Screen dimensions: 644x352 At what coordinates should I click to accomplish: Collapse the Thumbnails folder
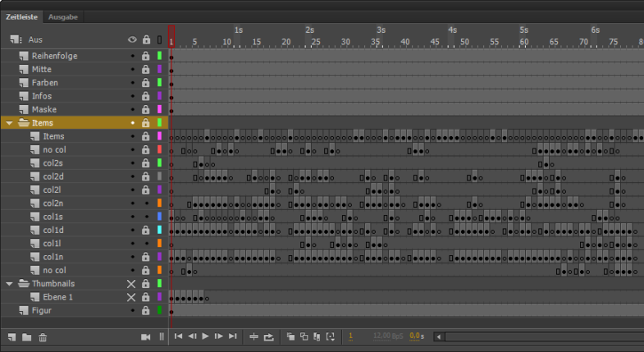pyautogui.click(x=9, y=284)
